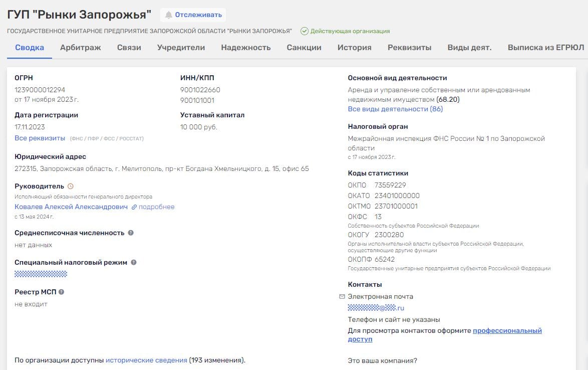The width and height of the screenshot is (588, 370).
Task: Click the envelope icon near Электронная почта
Action: coord(342,296)
